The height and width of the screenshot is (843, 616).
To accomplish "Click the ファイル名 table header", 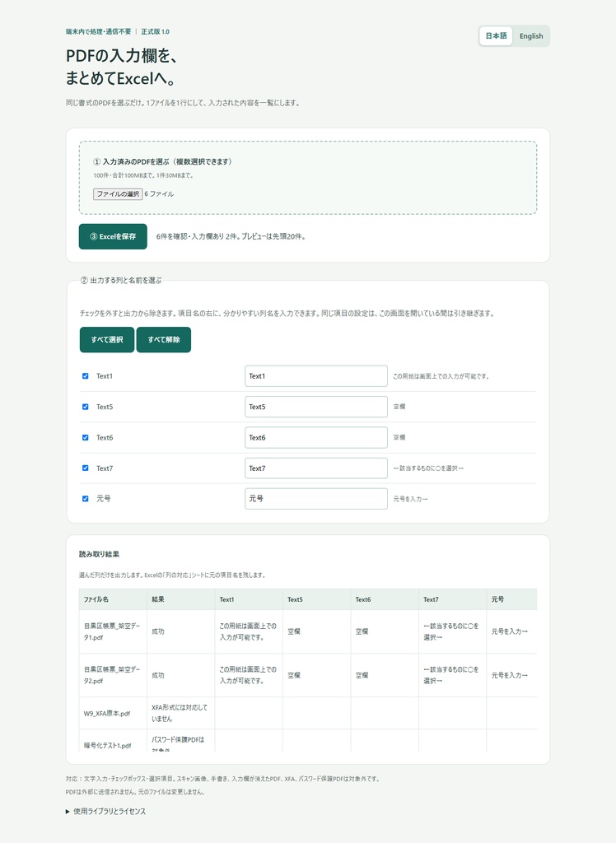I will [x=113, y=599].
